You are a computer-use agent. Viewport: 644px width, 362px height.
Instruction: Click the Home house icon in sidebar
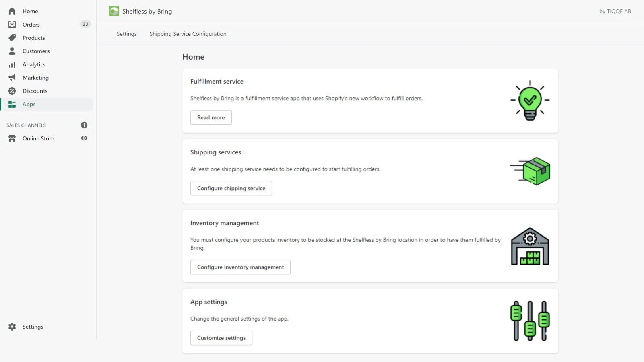(x=12, y=11)
